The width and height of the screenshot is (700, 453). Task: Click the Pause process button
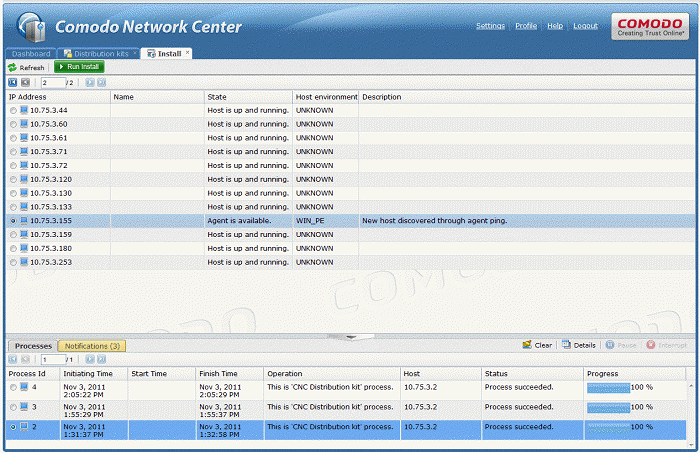click(621, 345)
